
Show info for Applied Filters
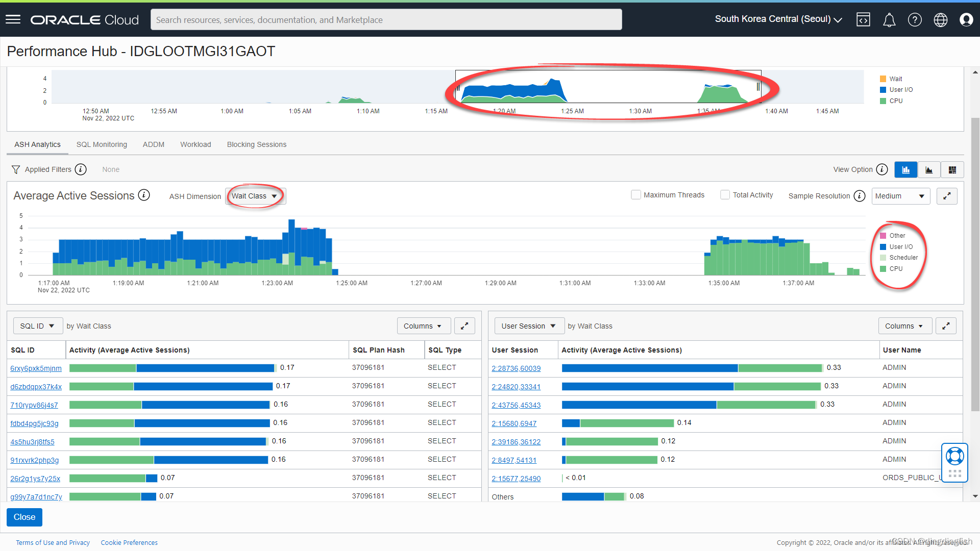(81, 169)
